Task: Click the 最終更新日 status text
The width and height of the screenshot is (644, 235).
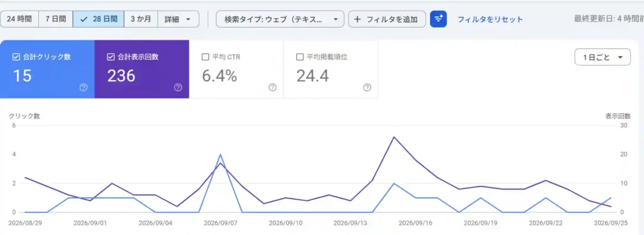Action: (x=609, y=19)
